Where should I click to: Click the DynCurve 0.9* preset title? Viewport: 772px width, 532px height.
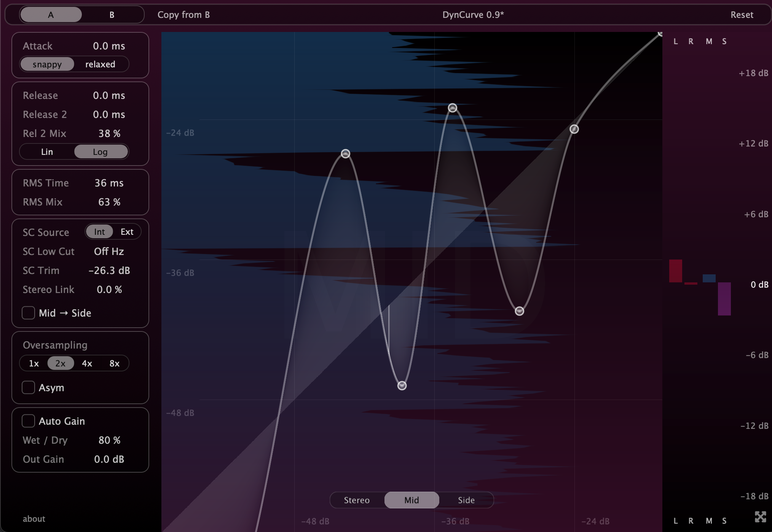[x=473, y=15]
